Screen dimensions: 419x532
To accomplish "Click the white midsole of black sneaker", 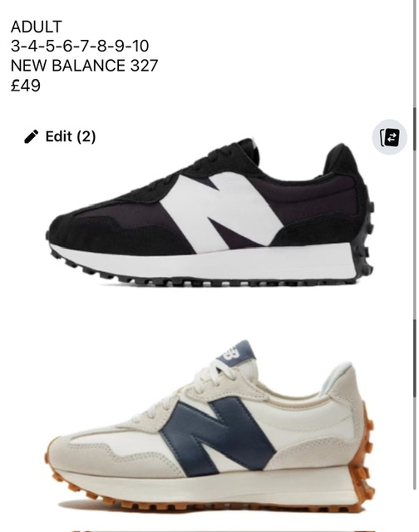I will point(204,263).
